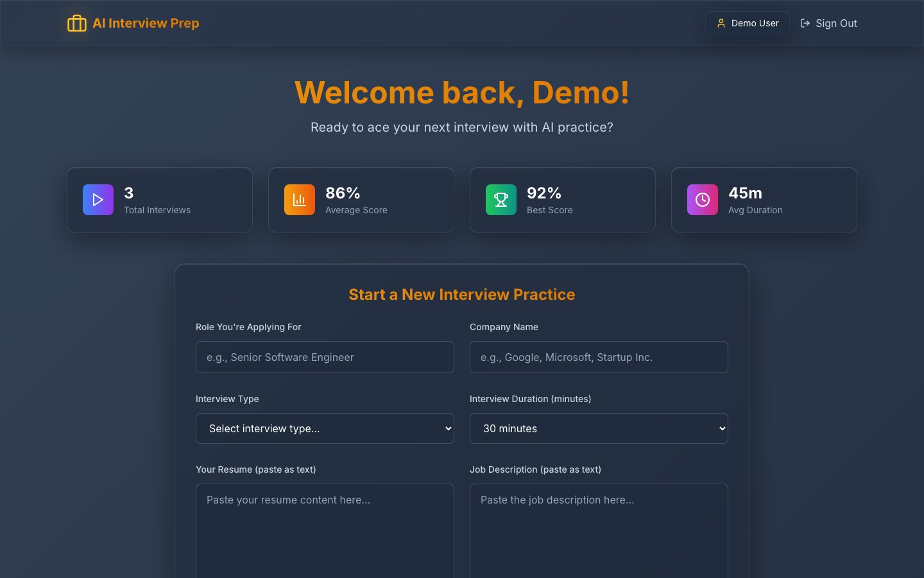Focus the Company Name input field

pyautogui.click(x=599, y=357)
